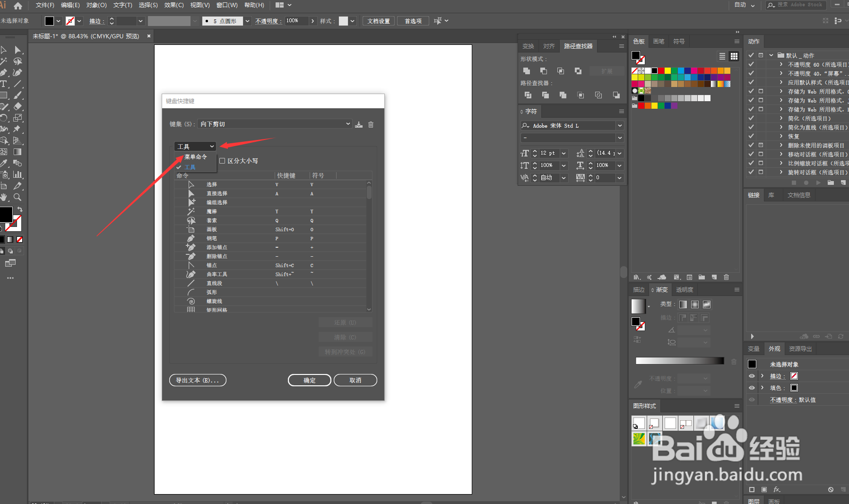Enable the case-sensitive checkbox in shortcuts dialog
This screenshot has width=849, height=504.
pyautogui.click(x=222, y=161)
